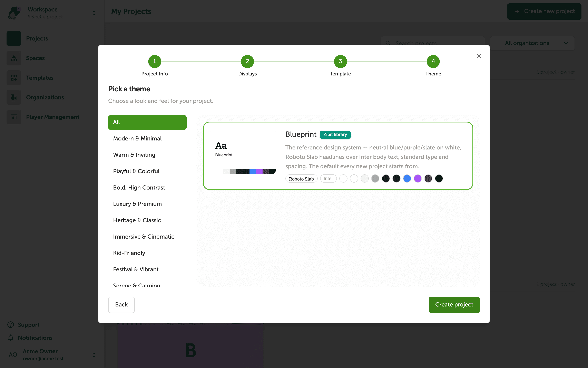Click the Workspace logo icon

(x=14, y=13)
